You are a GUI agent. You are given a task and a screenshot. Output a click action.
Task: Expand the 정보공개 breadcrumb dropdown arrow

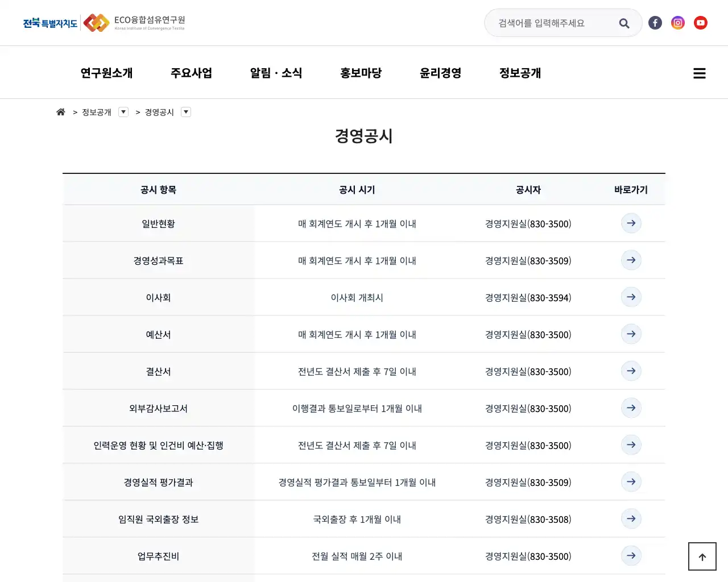123,112
